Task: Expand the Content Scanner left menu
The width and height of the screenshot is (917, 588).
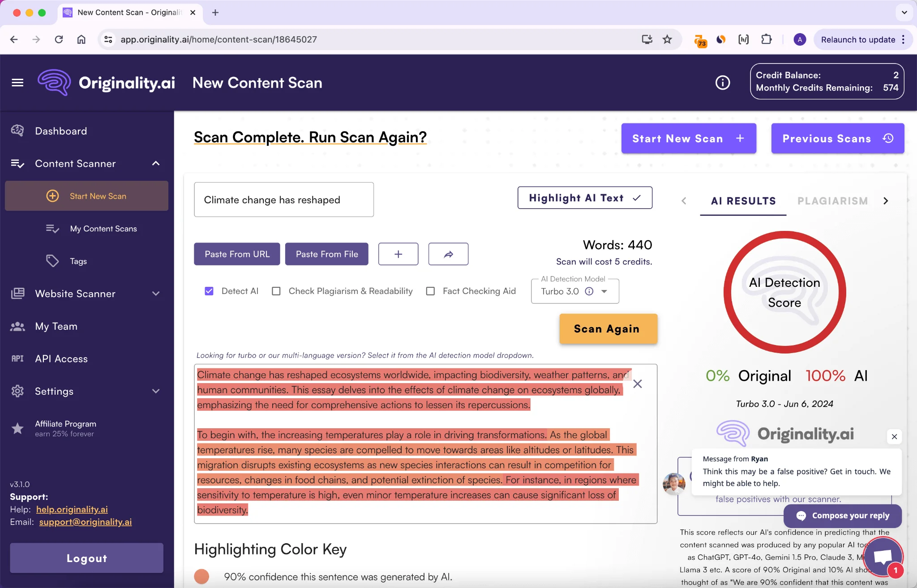Action: [155, 163]
